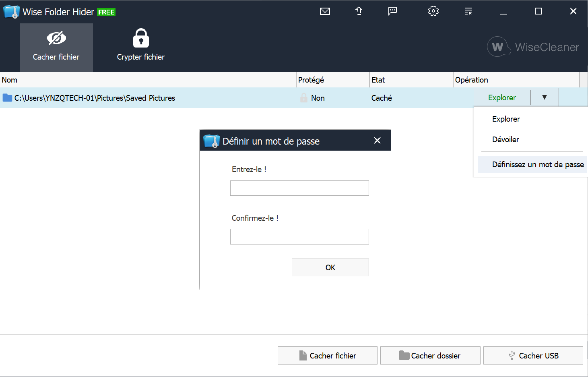Click the Caché status text
The image size is (588, 377).
382,98
